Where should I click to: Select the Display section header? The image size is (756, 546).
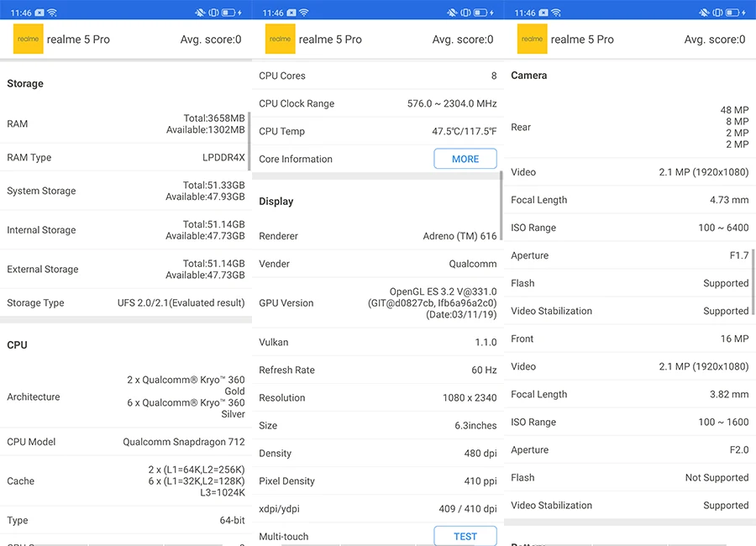276,201
